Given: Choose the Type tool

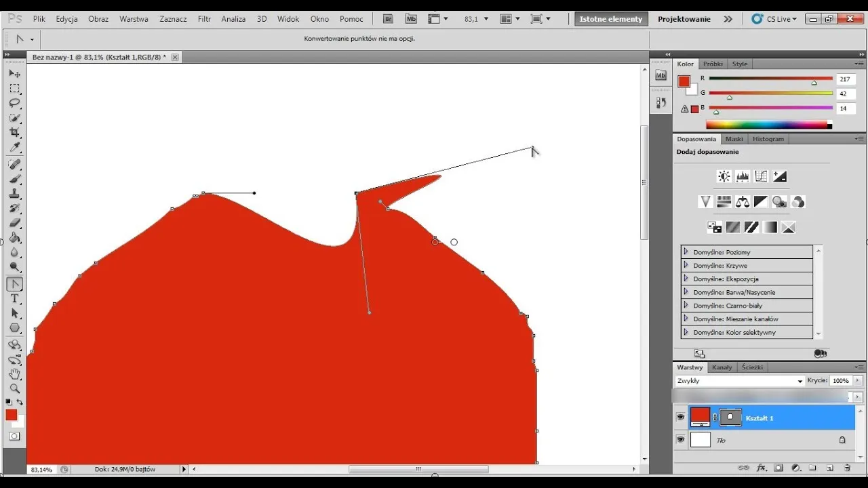Looking at the screenshot, I should (14, 299).
